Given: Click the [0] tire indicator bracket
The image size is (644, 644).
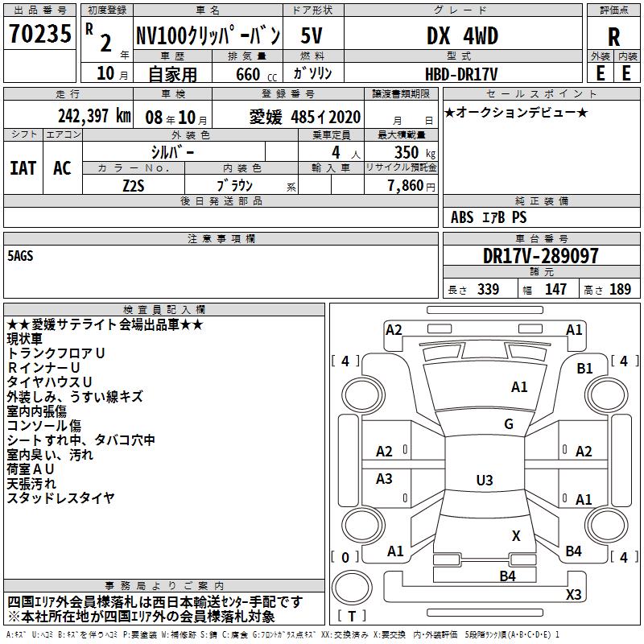Looking at the screenshot, I should (x=345, y=557).
